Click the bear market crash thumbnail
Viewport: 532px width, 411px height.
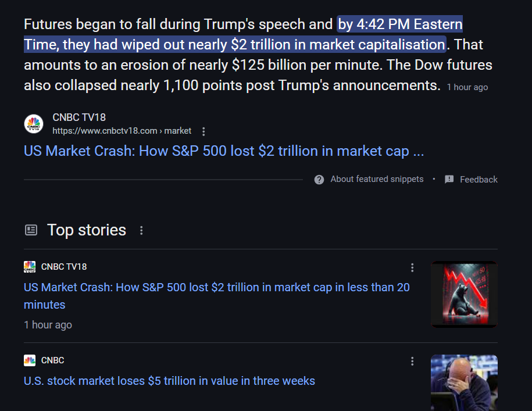point(464,294)
